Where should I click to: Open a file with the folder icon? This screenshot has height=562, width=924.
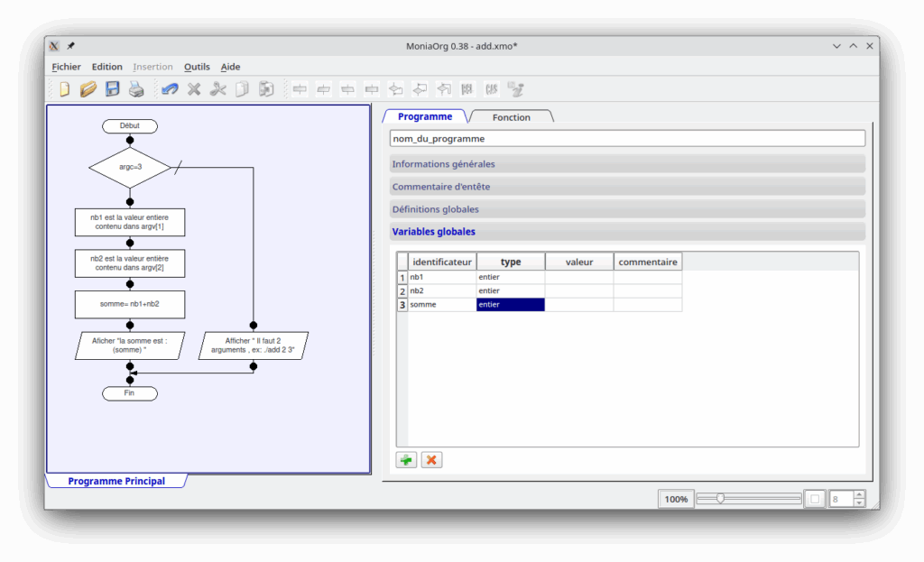(88, 89)
